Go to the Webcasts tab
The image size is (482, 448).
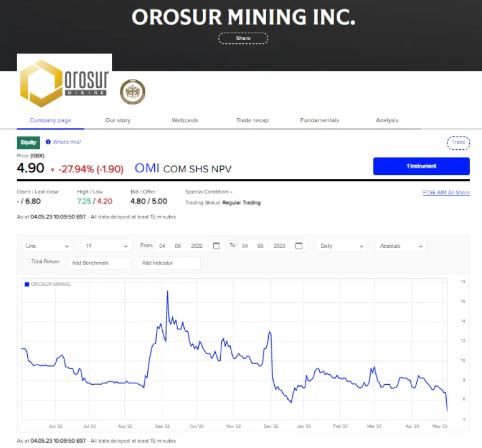(x=185, y=120)
